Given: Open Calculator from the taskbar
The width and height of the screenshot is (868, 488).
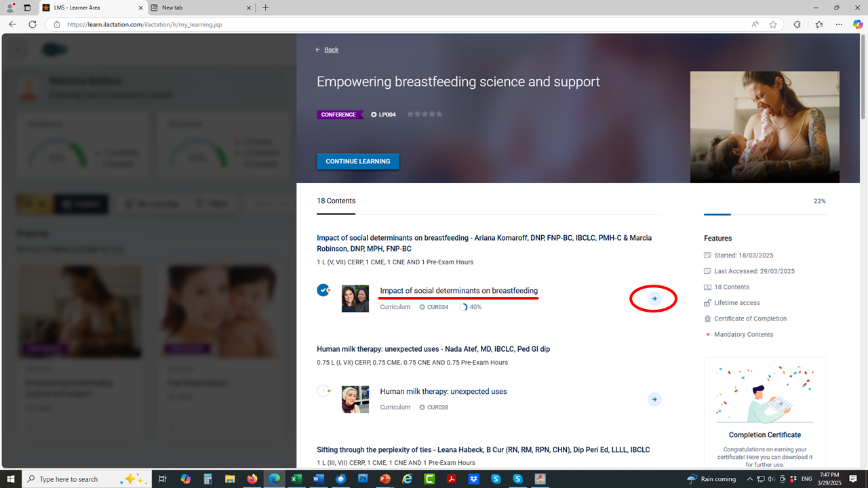Looking at the screenshot, I should click(208, 479).
